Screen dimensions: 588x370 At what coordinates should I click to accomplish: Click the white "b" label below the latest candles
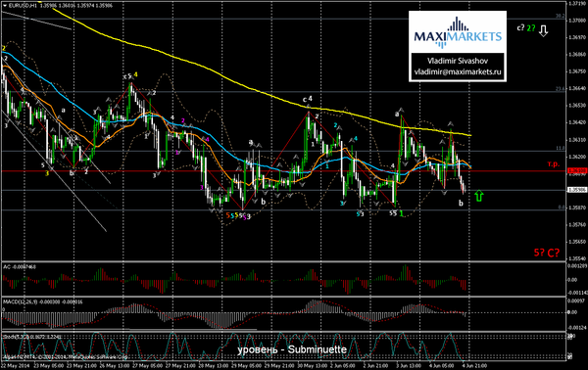coord(461,203)
